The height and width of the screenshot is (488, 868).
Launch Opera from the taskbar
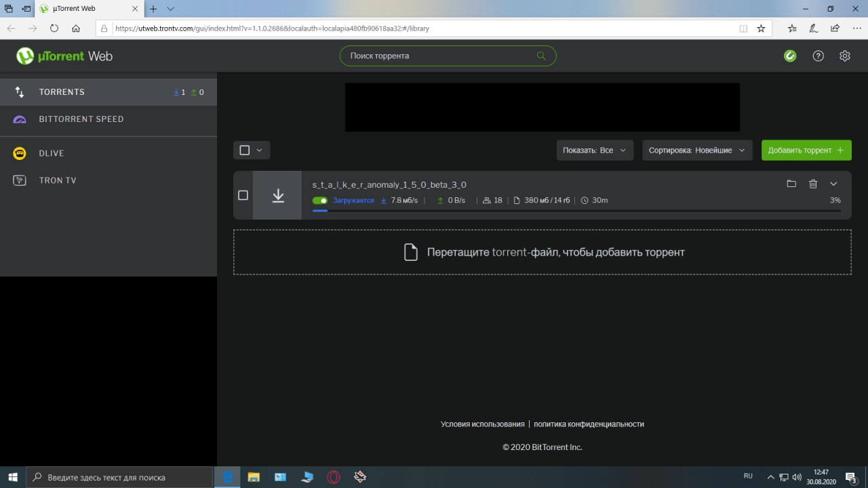click(x=333, y=477)
